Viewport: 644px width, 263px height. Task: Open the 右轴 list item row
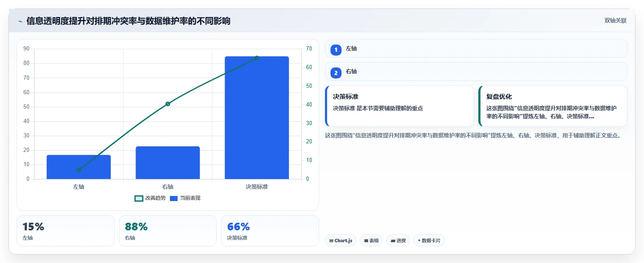(476, 71)
